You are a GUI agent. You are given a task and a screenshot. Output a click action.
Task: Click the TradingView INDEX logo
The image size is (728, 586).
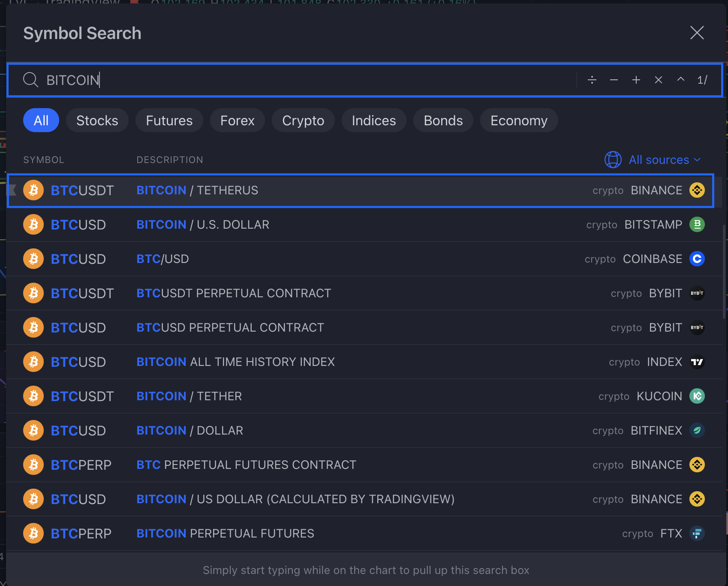click(x=697, y=362)
